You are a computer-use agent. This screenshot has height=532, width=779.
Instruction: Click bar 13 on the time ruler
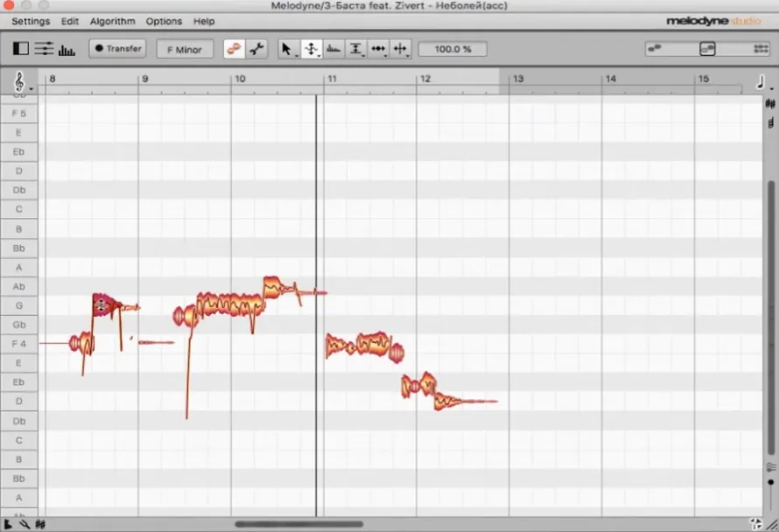tap(517, 79)
